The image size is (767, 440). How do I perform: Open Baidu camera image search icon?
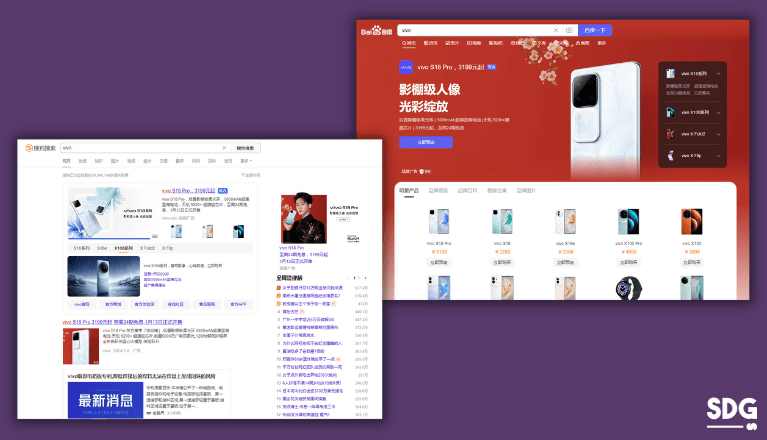[569, 30]
